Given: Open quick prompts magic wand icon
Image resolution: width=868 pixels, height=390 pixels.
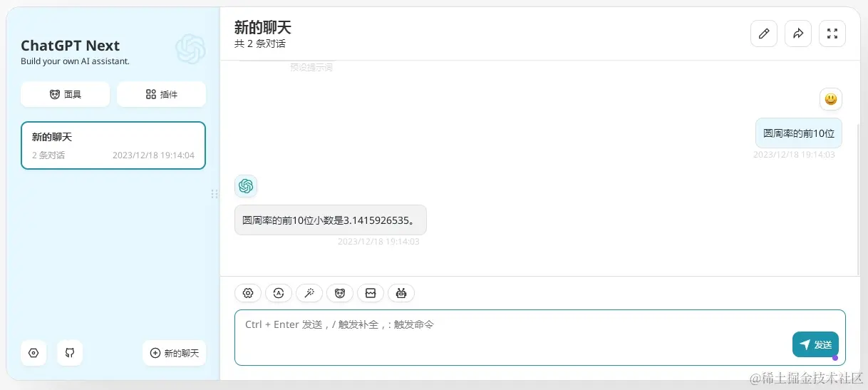Looking at the screenshot, I should [x=309, y=293].
